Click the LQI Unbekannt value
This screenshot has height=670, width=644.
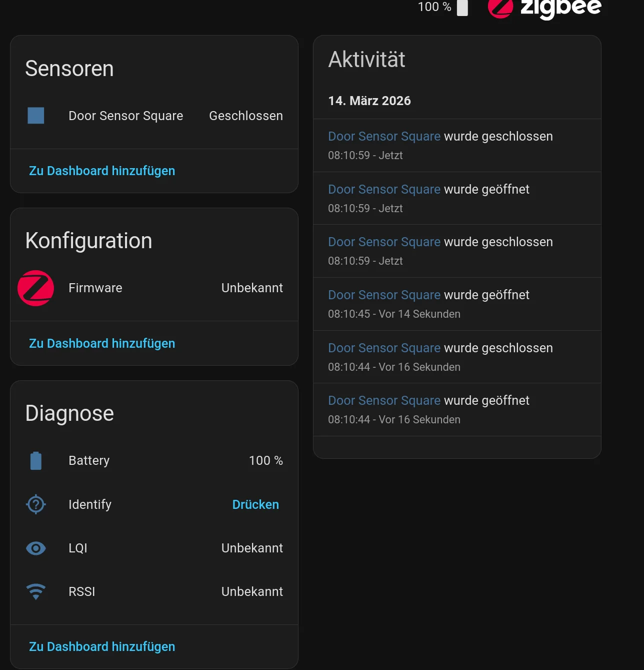pyautogui.click(x=252, y=548)
